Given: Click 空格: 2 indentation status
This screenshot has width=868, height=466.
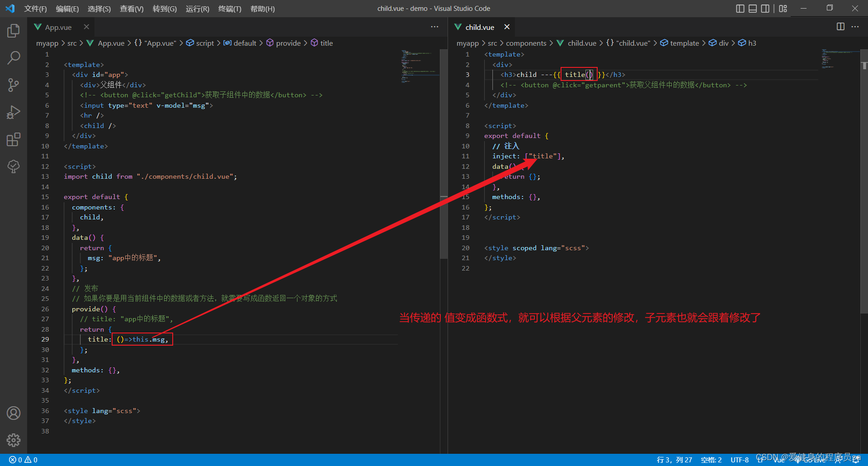Looking at the screenshot, I should click(711, 460).
